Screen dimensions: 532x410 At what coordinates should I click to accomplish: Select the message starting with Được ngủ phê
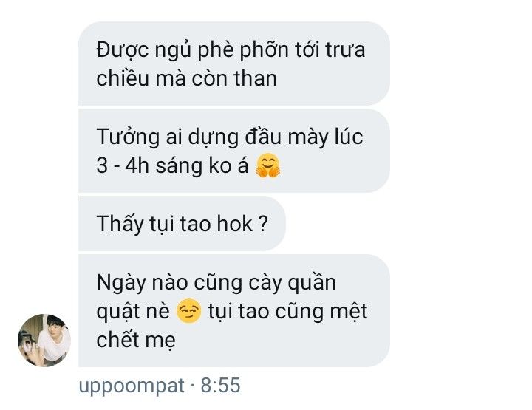(x=234, y=64)
